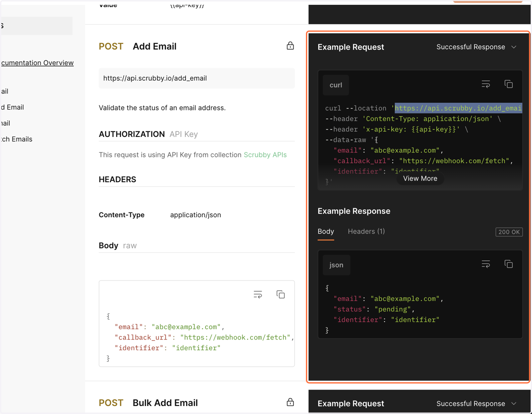Click the highlighted URL in the curl command
Image resolution: width=532 pixels, height=414 pixels.
coord(458,108)
